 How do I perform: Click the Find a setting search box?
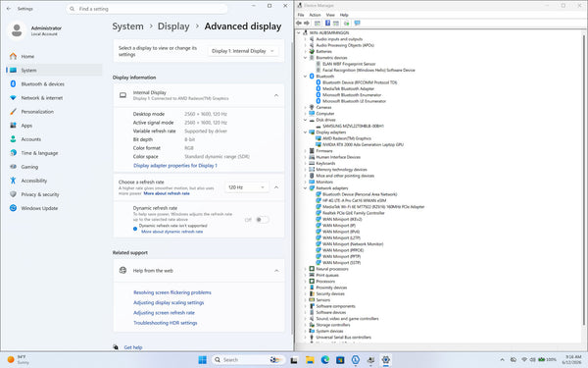[x=147, y=9]
